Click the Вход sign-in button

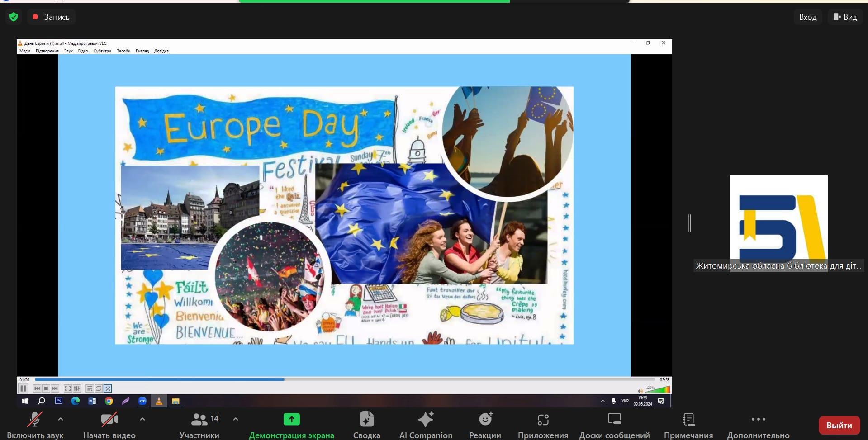807,17
